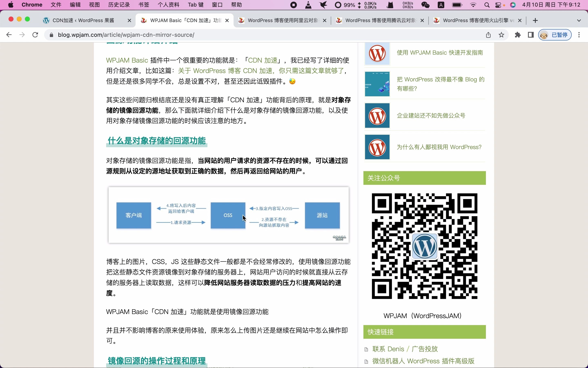Open 使用 WPJAM Basic 快速开发指南 link
588x368 pixels.
click(x=440, y=53)
